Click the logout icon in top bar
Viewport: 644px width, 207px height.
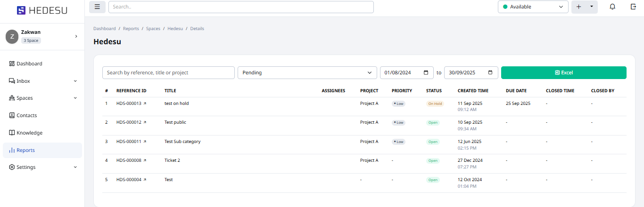633,7
